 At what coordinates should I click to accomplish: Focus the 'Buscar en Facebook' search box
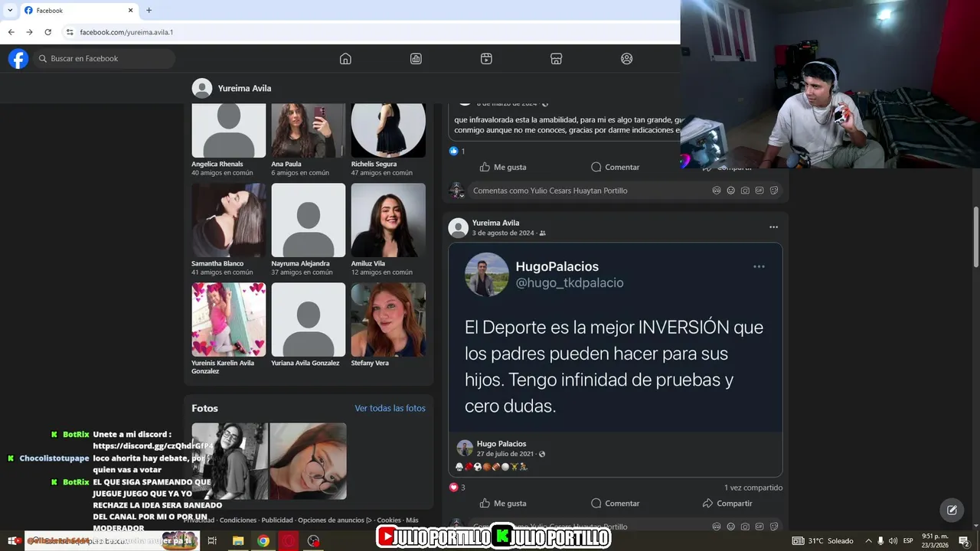click(x=104, y=59)
